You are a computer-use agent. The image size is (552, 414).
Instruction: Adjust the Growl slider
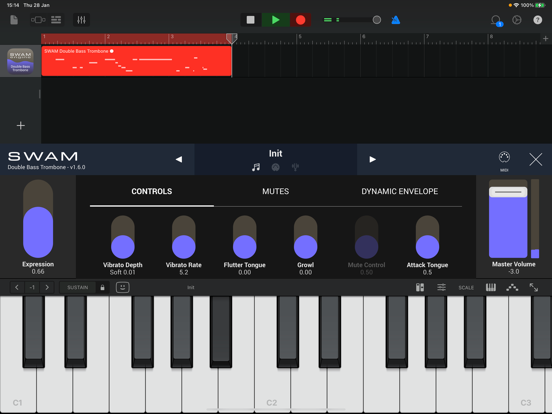click(305, 237)
